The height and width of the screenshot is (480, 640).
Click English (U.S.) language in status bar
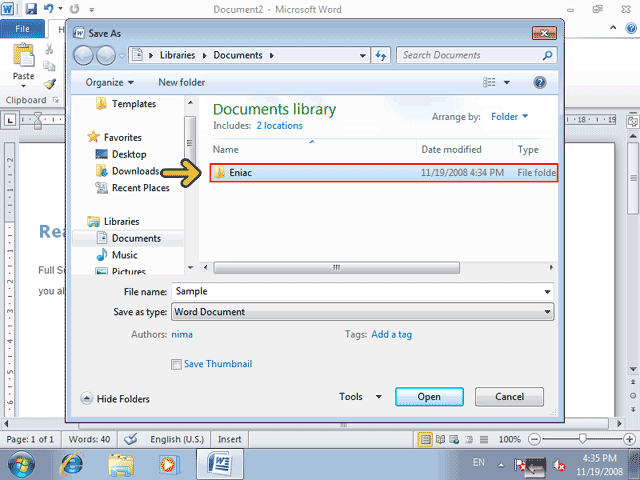tap(177, 439)
